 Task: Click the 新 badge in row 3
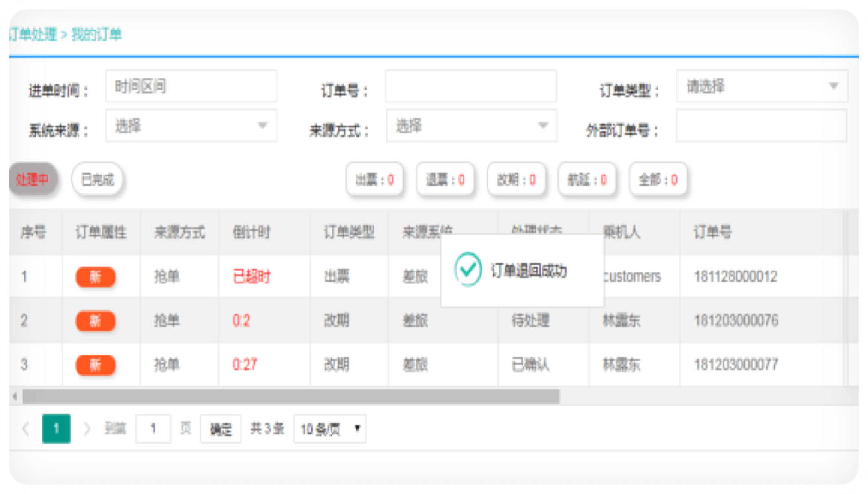(x=95, y=365)
